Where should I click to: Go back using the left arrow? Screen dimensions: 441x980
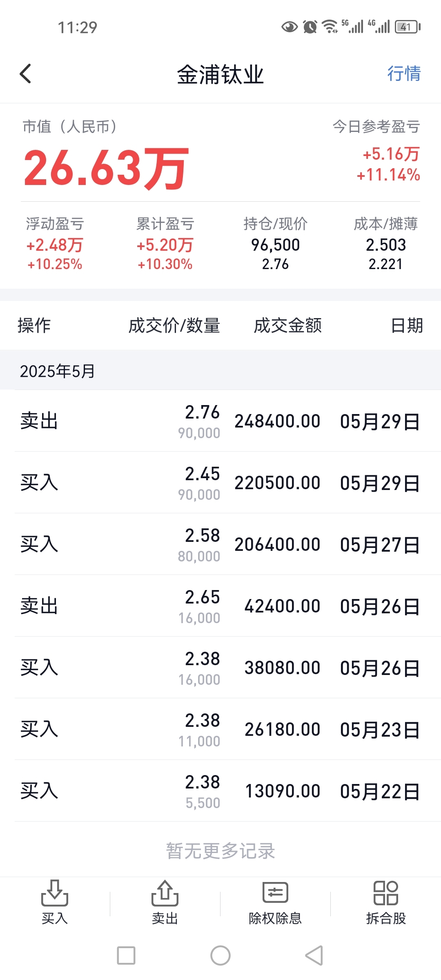[x=25, y=74]
